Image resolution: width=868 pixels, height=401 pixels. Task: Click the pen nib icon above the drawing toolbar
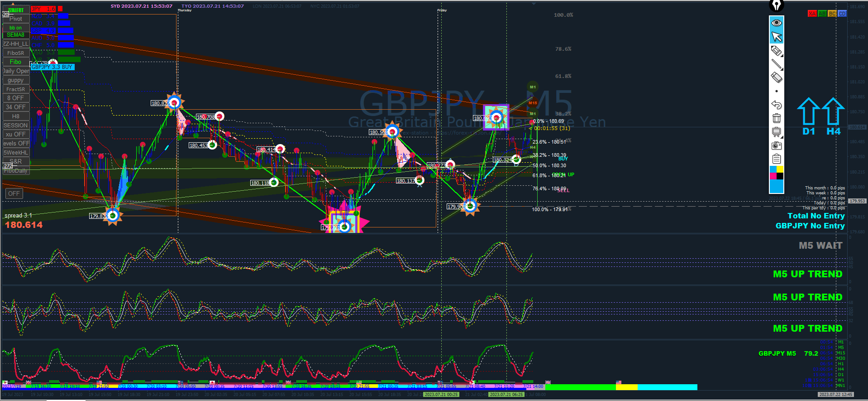(x=777, y=5)
